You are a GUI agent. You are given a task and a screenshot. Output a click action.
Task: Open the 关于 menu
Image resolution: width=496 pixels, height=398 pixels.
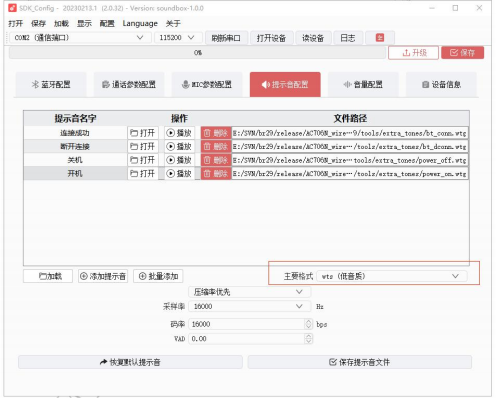point(173,24)
